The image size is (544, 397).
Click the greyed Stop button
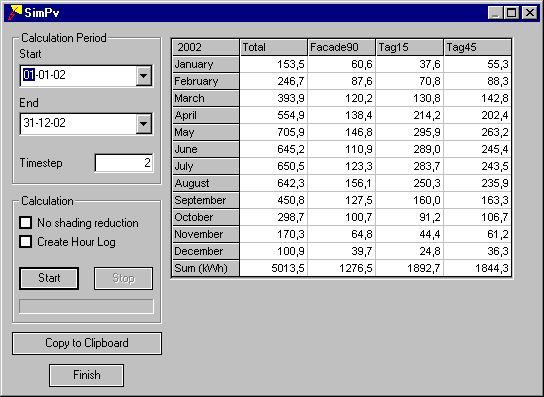[123, 278]
